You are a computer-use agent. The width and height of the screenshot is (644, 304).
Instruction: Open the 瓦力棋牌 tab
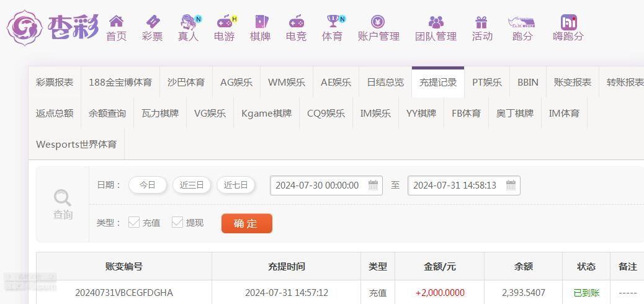point(160,114)
